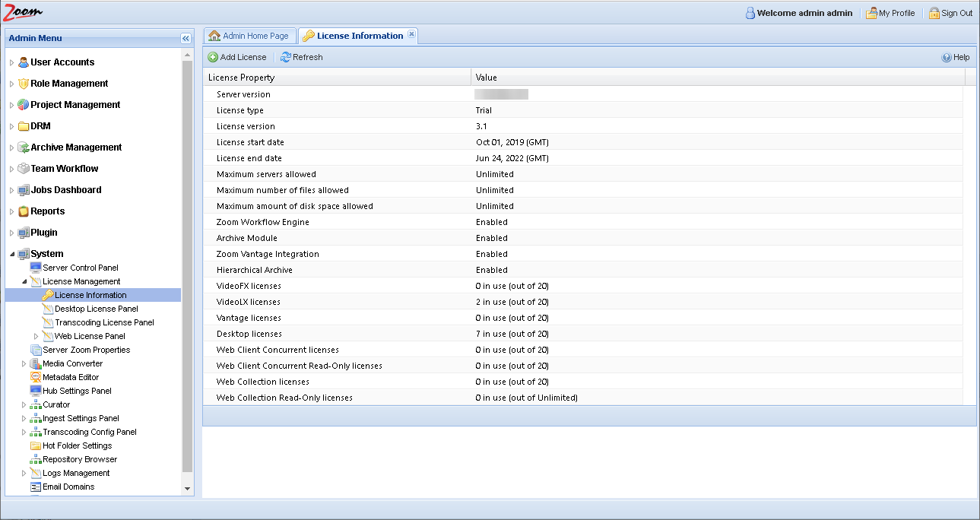
Task: Expand the Archive Management node
Action: pos(11,147)
